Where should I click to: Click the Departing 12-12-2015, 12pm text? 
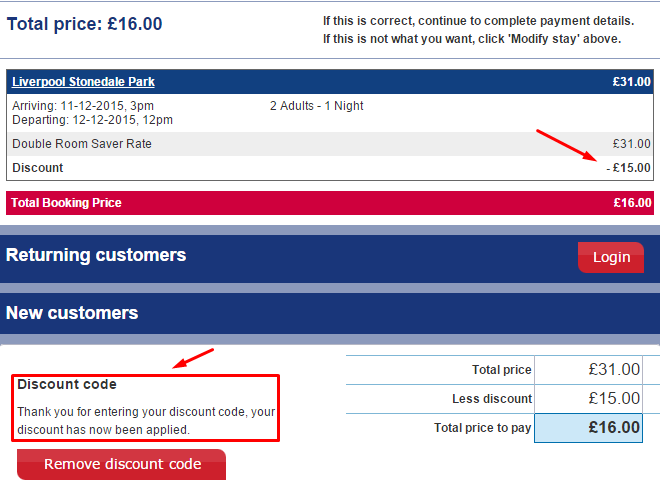(x=92, y=120)
